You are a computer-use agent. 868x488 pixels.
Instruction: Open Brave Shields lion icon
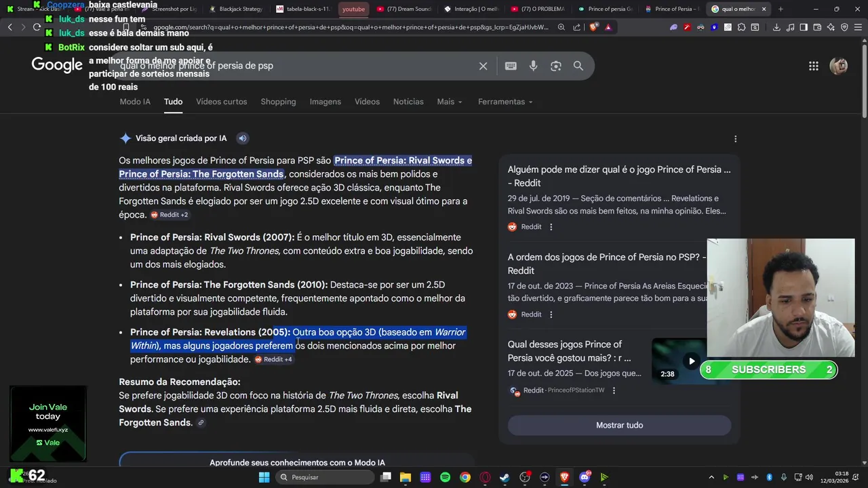tap(593, 27)
